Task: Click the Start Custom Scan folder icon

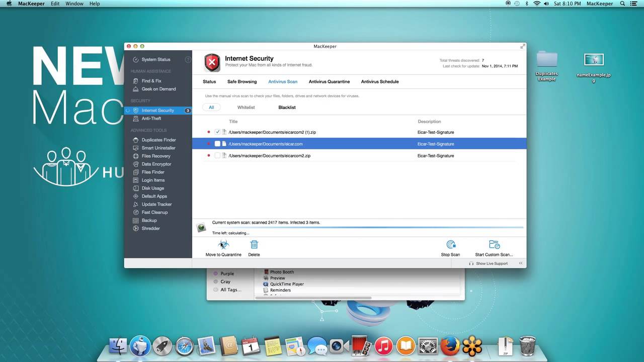Action: pos(494,244)
